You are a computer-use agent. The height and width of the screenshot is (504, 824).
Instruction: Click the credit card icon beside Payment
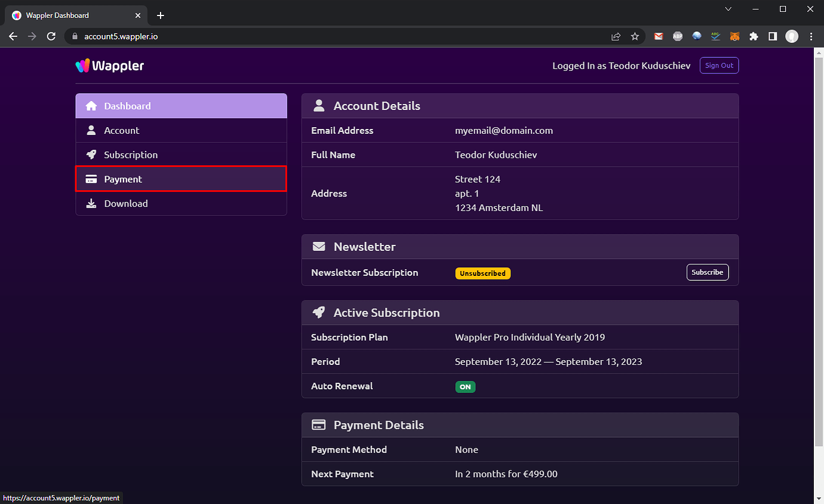coord(91,179)
